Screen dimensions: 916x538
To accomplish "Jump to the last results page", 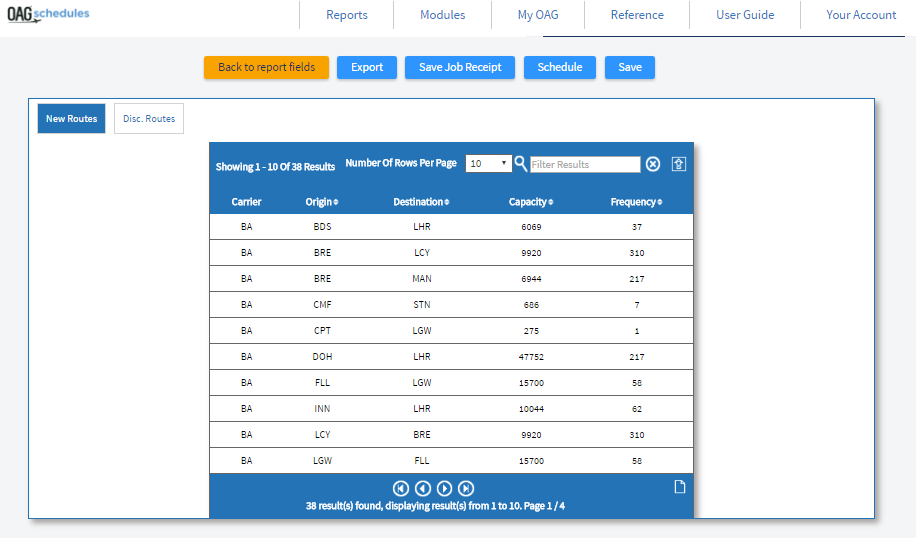I will (466, 488).
